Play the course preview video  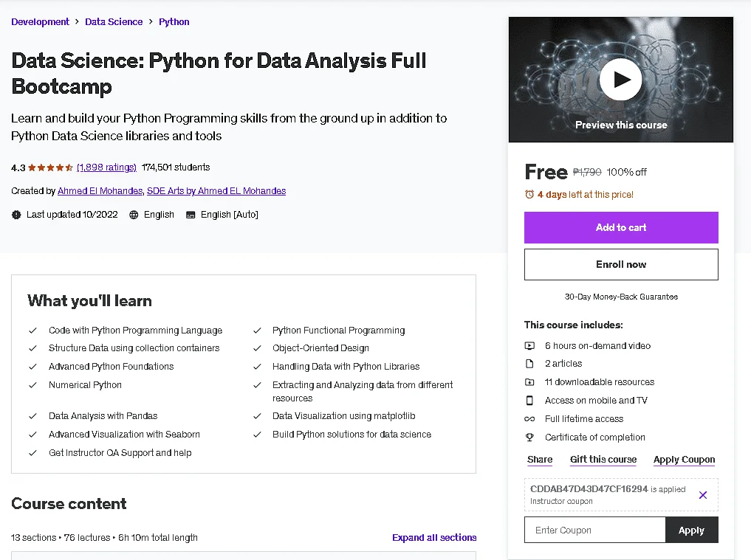point(621,80)
